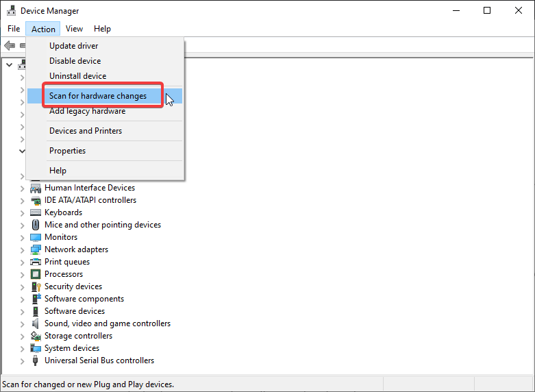This screenshot has width=535, height=392.
Task: Click the Monitors category icon
Action: (x=36, y=237)
